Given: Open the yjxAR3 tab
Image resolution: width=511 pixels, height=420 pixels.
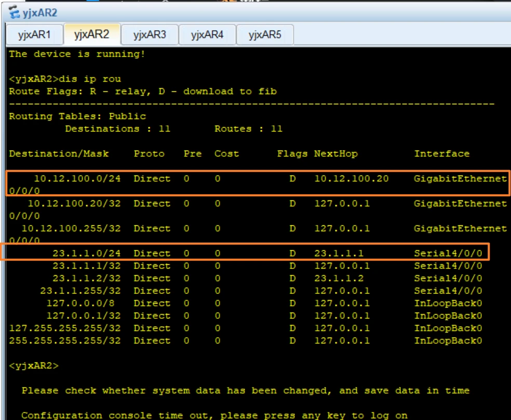Looking at the screenshot, I should 150,35.
